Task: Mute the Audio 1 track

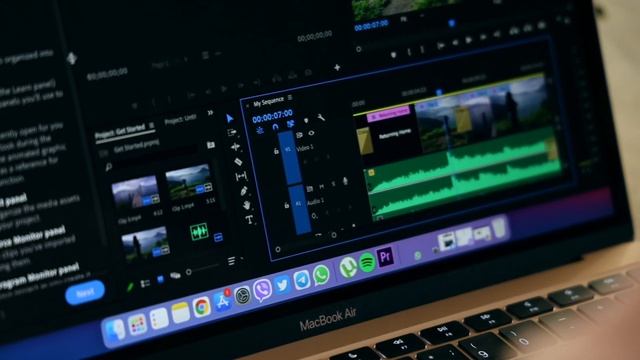Action: [322, 187]
